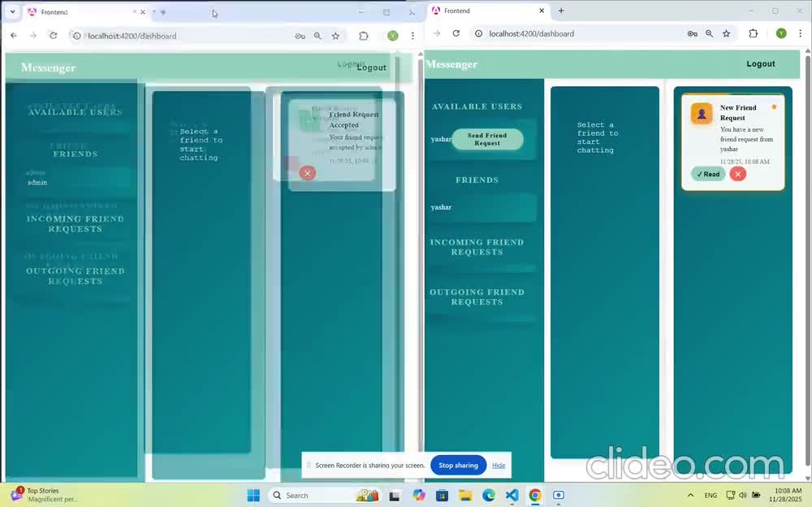This screenshot has width=812, height=507.
Task: Open zoom magnifier icon in right address bar
Action: click(709, 33)
